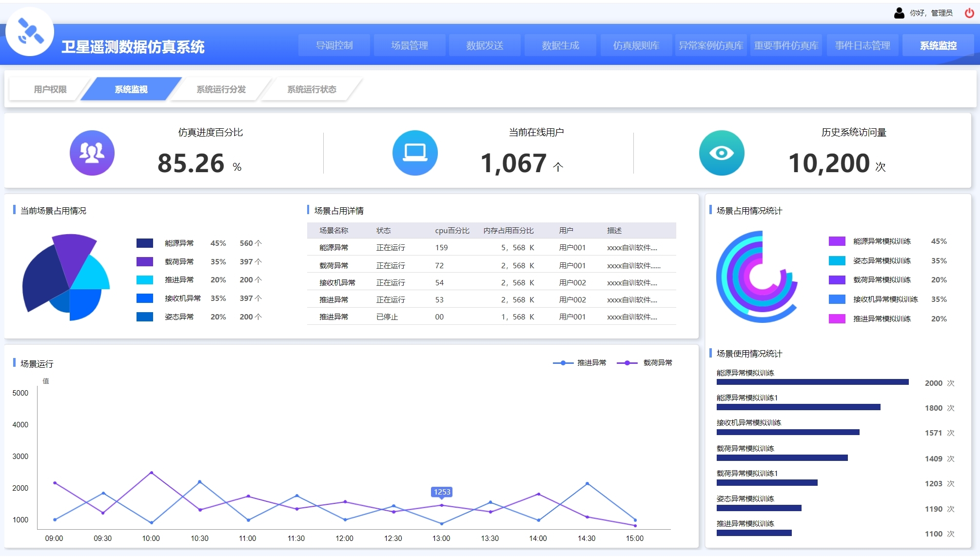
Task: Click the 1100 次 推进异常模拟训练 bar
Action: (754, 533)
